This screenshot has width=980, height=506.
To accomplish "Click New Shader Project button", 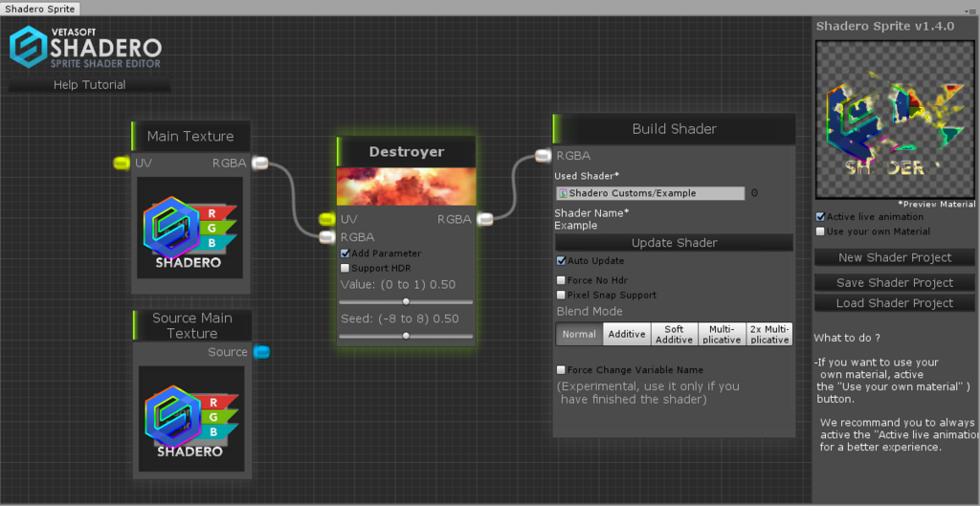I will (x=895, y=257).
